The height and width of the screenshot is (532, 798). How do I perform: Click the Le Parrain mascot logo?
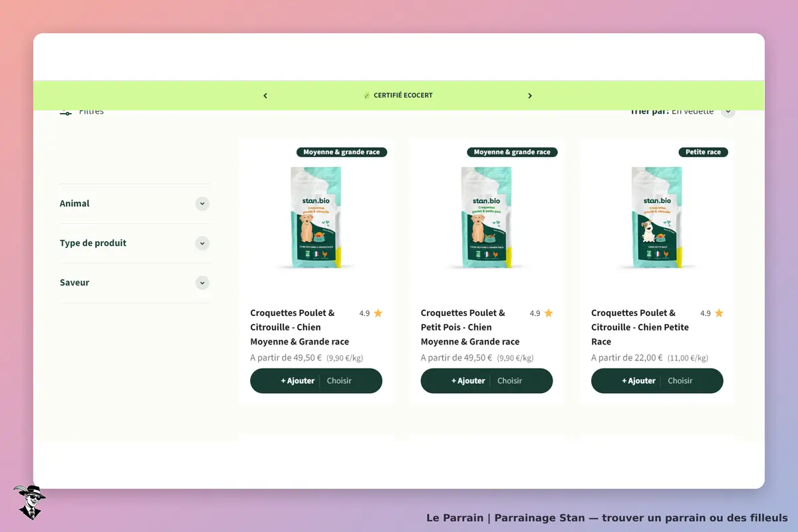tap(29, 502)
